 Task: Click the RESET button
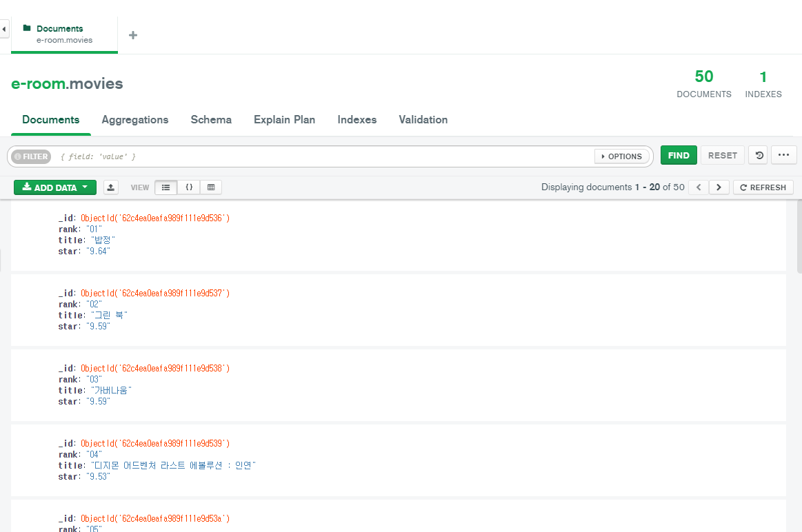point(722,155)
